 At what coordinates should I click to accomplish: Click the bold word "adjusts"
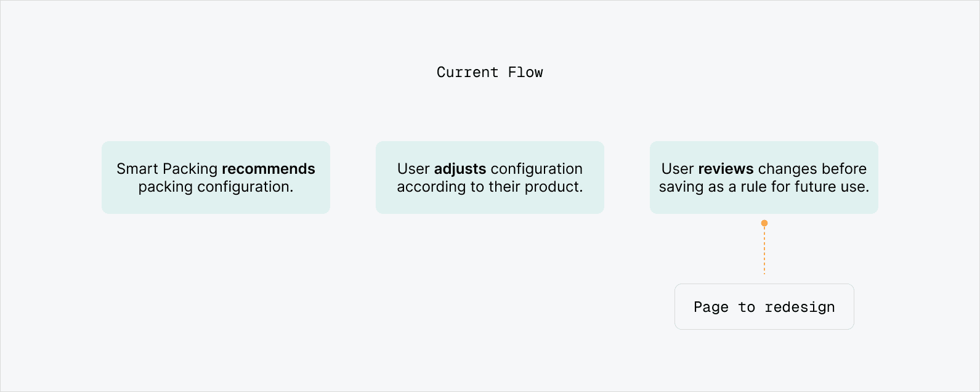[x=460, y=169]
